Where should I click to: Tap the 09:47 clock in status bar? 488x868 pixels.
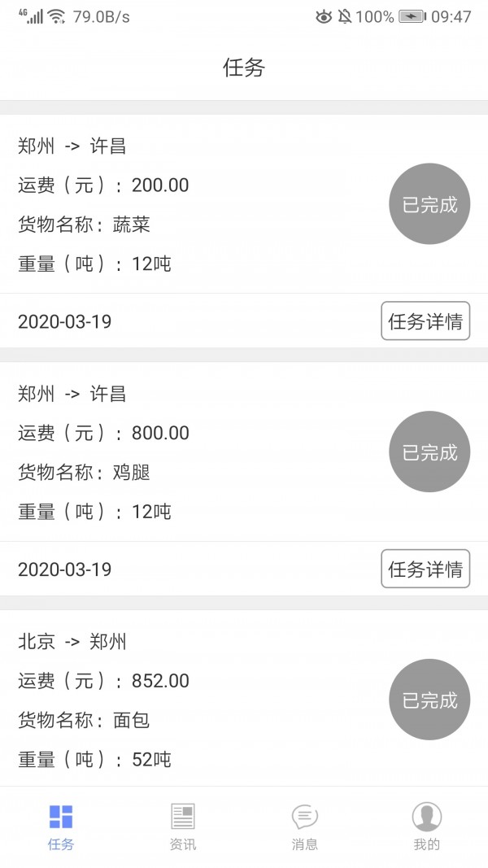coord(451,16)
